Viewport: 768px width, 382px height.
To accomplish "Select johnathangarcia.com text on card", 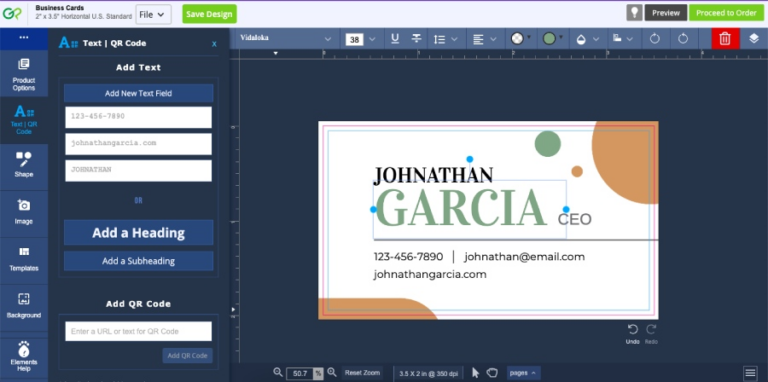I will 430,274.
